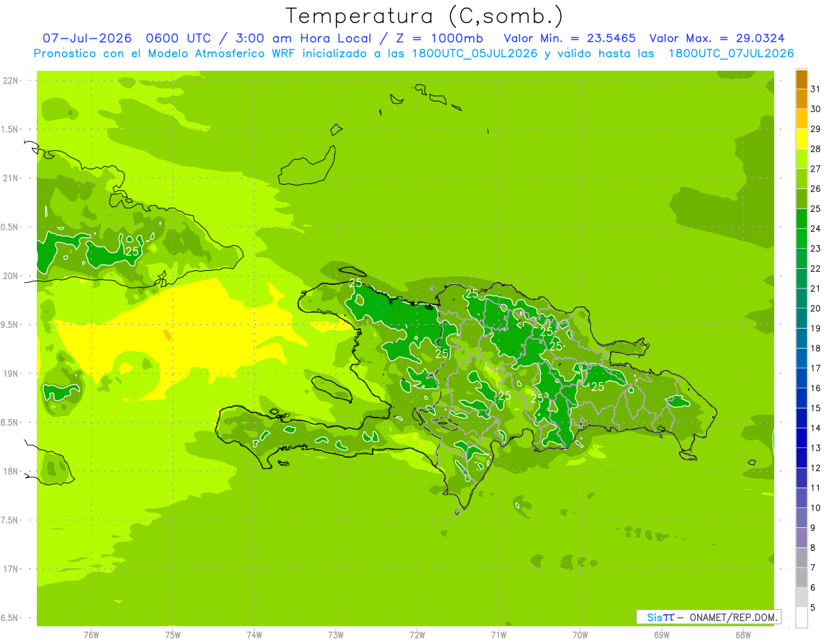Click the ONAMET/REP.DOM. logo box
The width and height of the screenshot is (834, 644).
coord(708,617)
